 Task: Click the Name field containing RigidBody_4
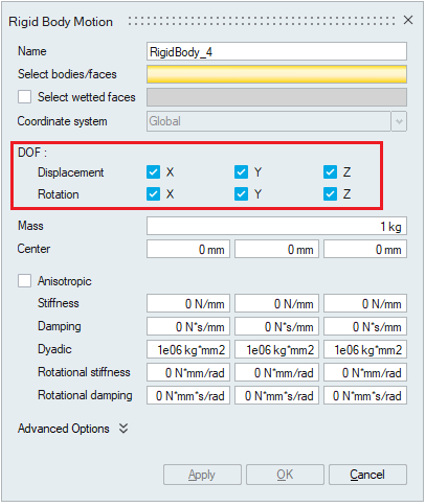[276, 52]
